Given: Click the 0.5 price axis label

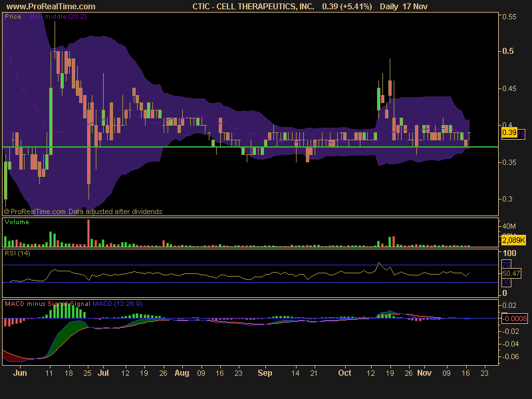Looking at the screenshot, I should (x=508, y=51).
